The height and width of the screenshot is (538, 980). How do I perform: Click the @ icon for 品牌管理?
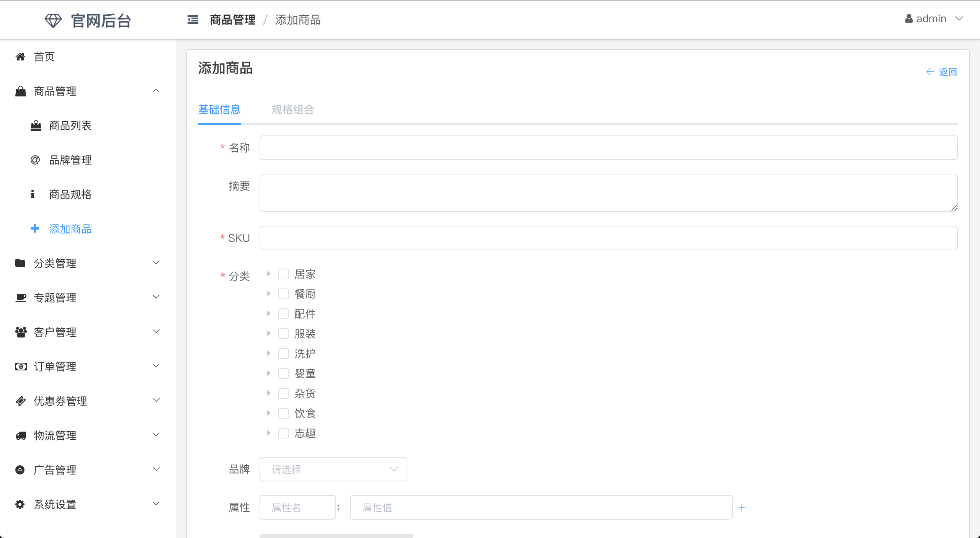[35, 160]
